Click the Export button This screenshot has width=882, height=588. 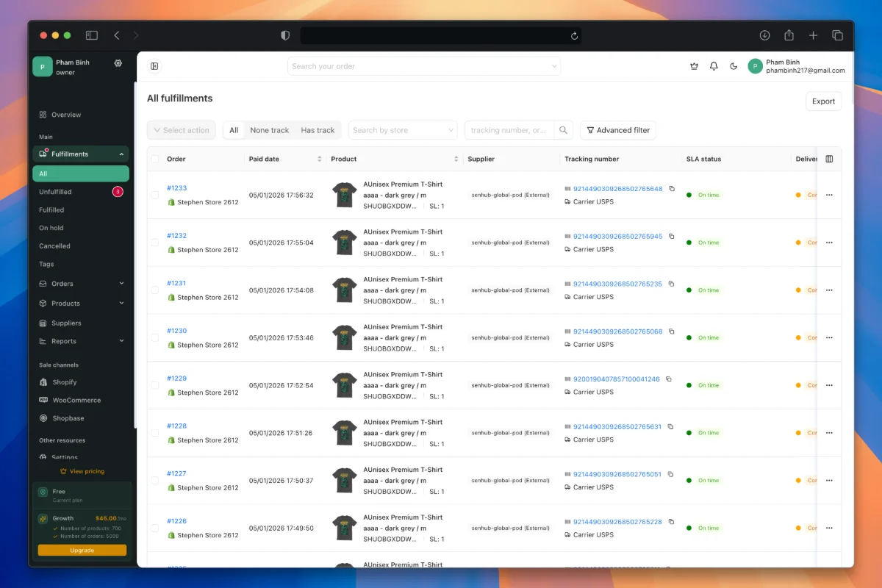tap(823, 101)
